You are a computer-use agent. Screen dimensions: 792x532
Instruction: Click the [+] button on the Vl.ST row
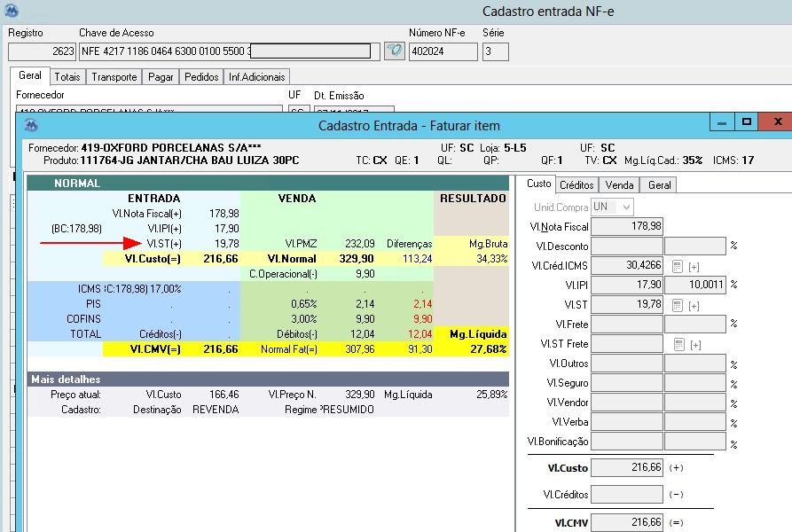click(x=694, y=306)
